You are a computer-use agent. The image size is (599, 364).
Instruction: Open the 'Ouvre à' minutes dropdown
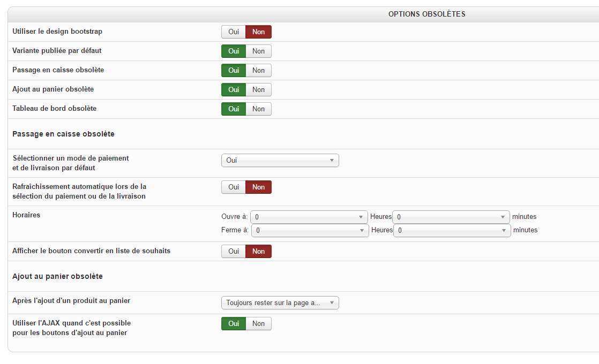451,217
